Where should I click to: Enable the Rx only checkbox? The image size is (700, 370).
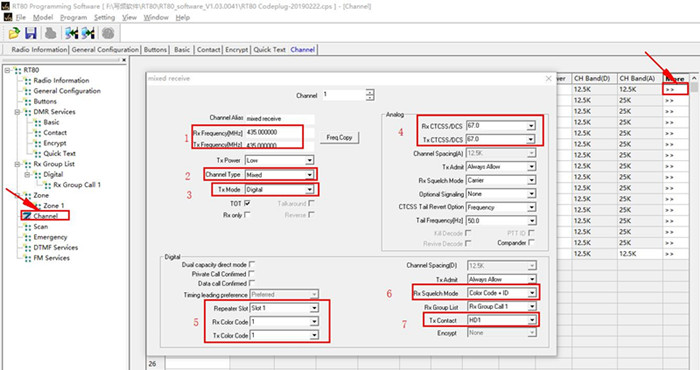click(247, 215)
